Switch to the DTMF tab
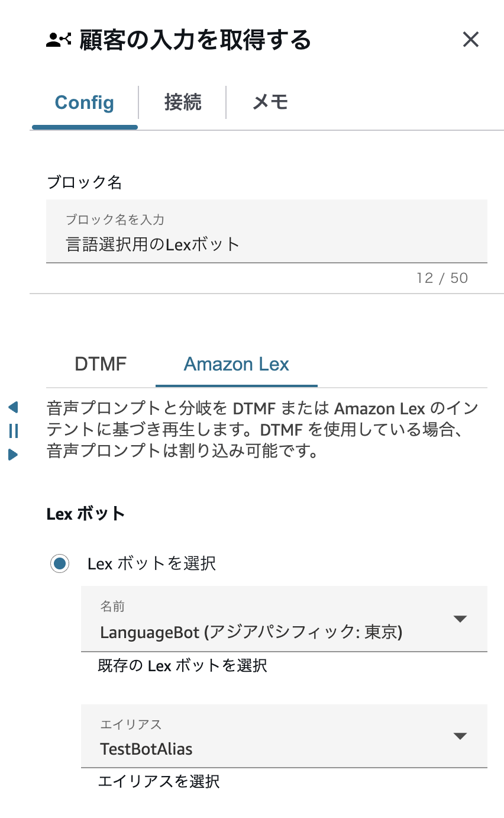 tap(101, 364)
